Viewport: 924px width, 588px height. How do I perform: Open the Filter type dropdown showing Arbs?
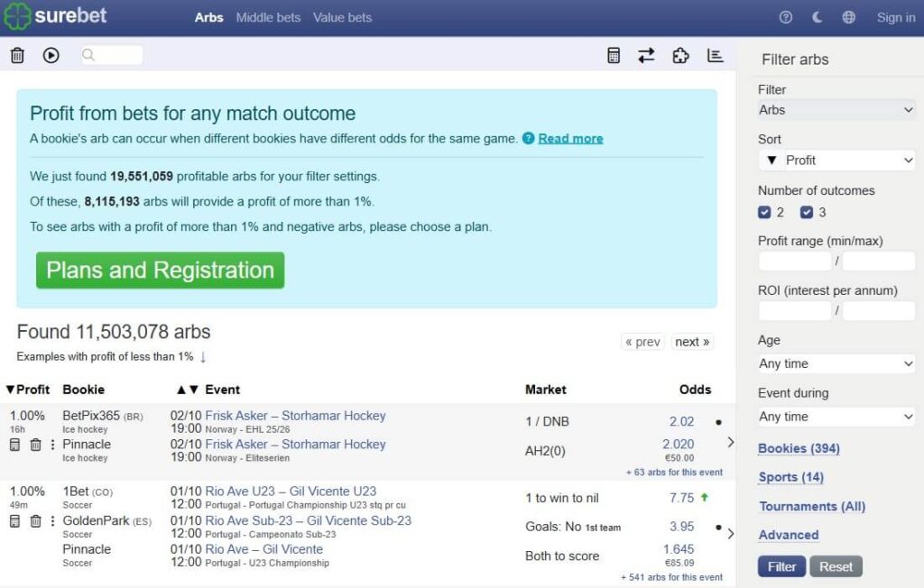[836, 110]
